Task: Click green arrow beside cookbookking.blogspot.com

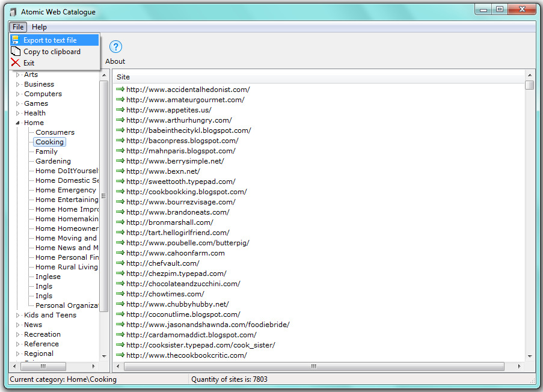Action: tap(120, 192)
